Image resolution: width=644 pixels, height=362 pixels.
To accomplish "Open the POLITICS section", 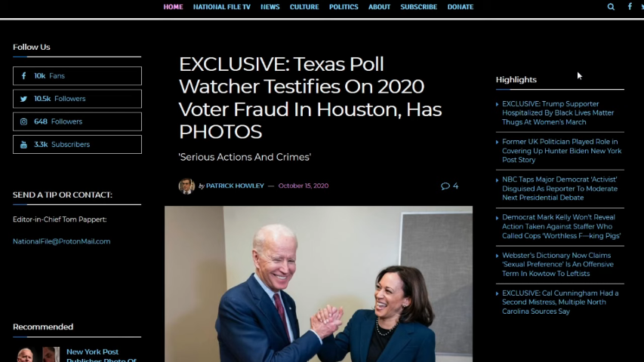I will [x=344, y=7].
